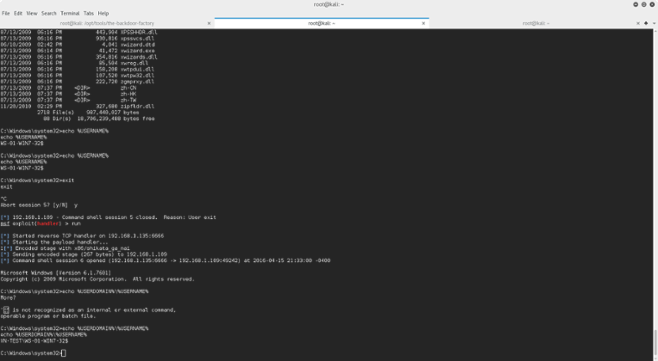Click the 'More?' prompt line
The width and height of the screenshot is (658, 361).
[x=8, y=298]
